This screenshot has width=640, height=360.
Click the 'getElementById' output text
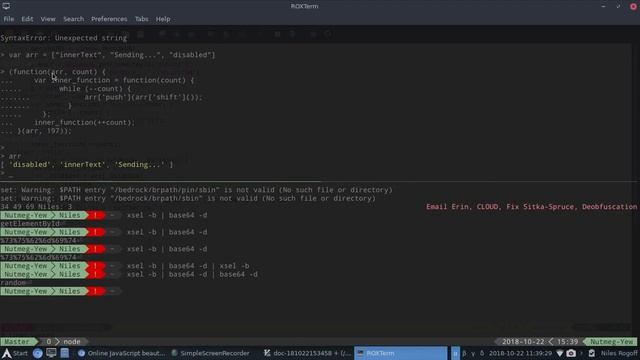tap(30, 224)
